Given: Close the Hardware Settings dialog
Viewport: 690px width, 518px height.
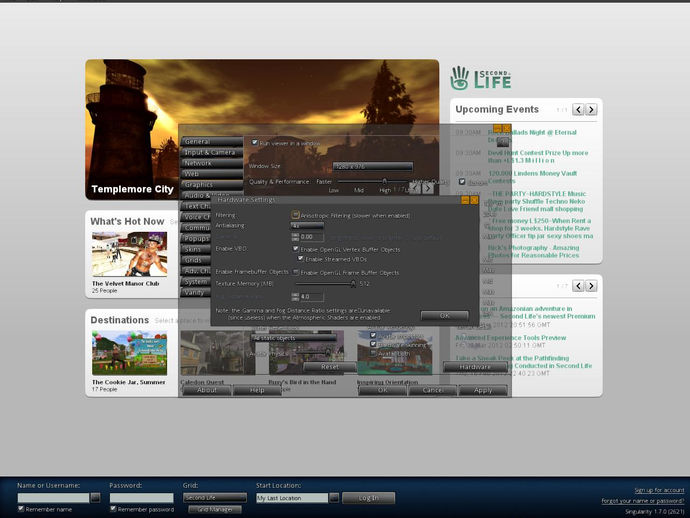Looking at the screenshot, I should coord(474,200).
